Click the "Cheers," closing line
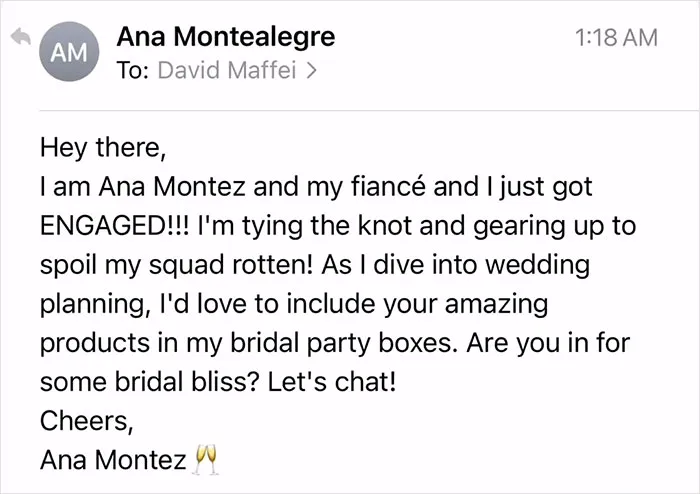The width and height of the screenshot is (700, 494). 87,421
